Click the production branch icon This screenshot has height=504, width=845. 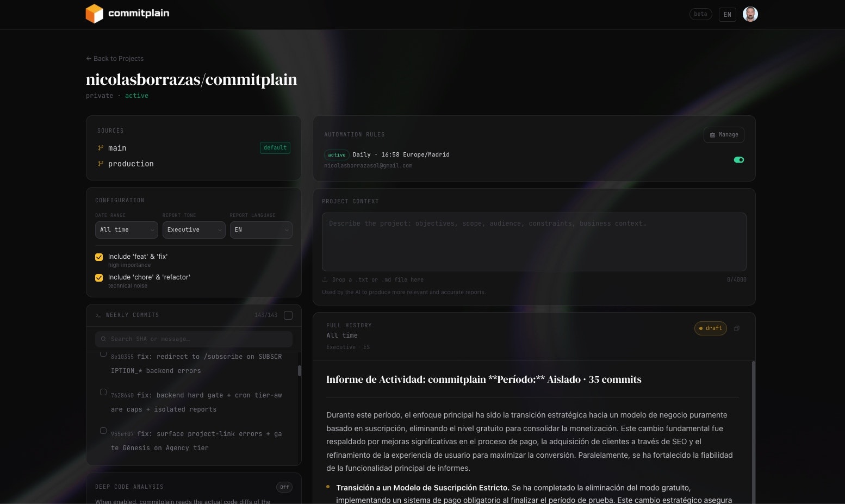[101, 164]
